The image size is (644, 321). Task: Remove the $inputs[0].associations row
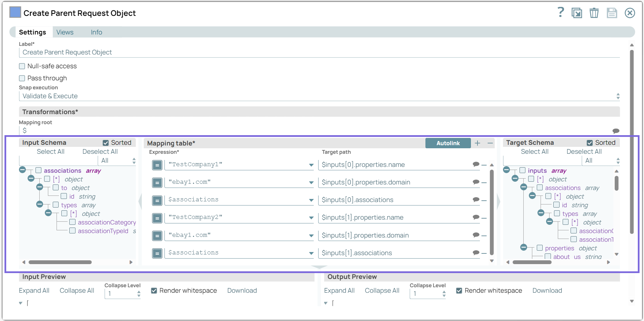point(484,200)
